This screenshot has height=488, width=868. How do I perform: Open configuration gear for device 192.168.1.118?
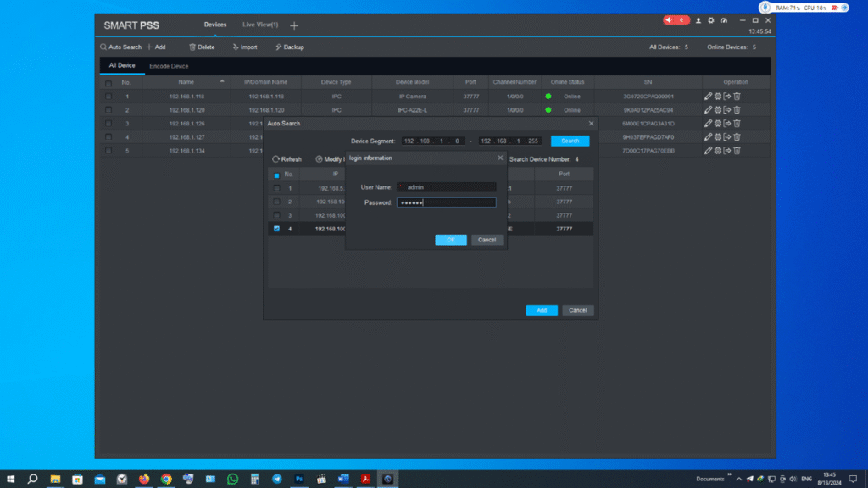click(717, 97)
